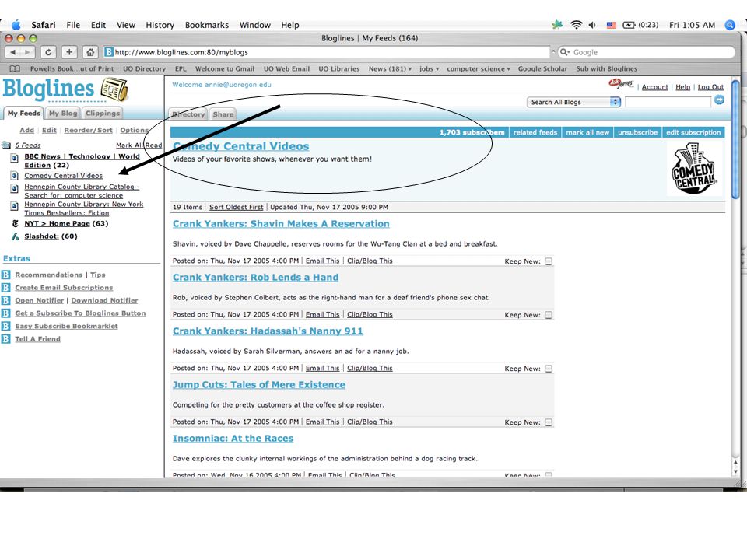Image resolution: width=747 pixels, height=560 pixels.
Task: Switch to the Clippings tab
Action: point(103,114)
